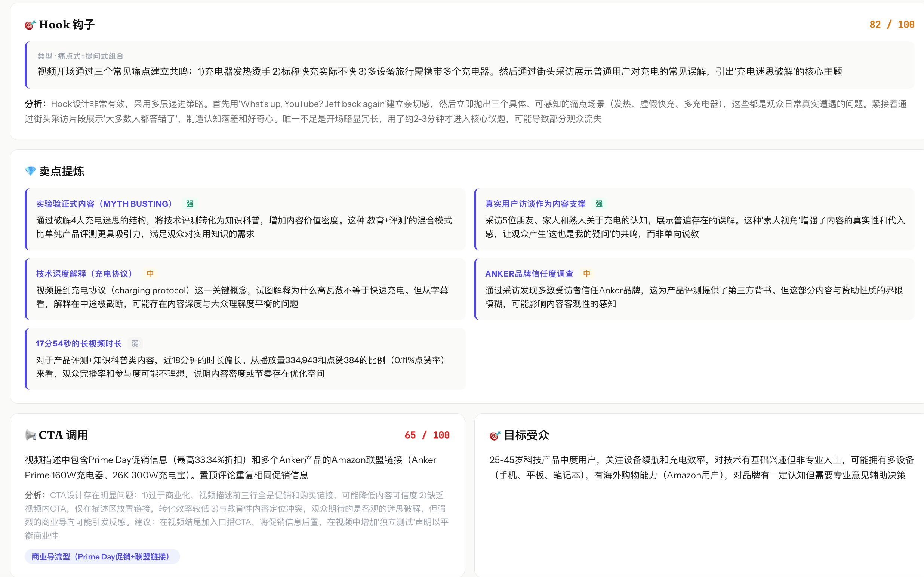924x577 pixels.
Task: Click the Hook 钩子 heading
Action: point(67,25)
